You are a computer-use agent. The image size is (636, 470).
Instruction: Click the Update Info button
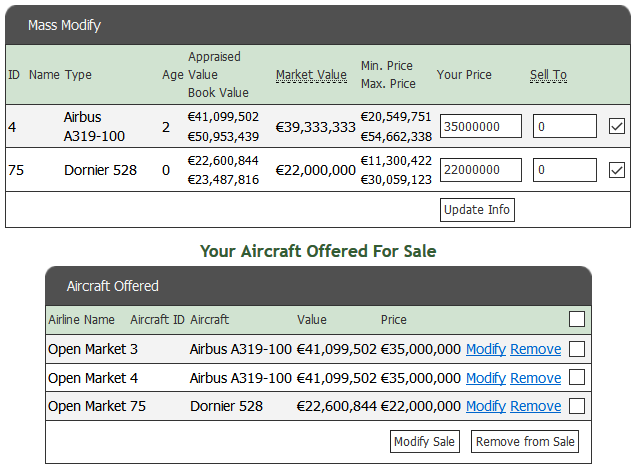(477, 210)
